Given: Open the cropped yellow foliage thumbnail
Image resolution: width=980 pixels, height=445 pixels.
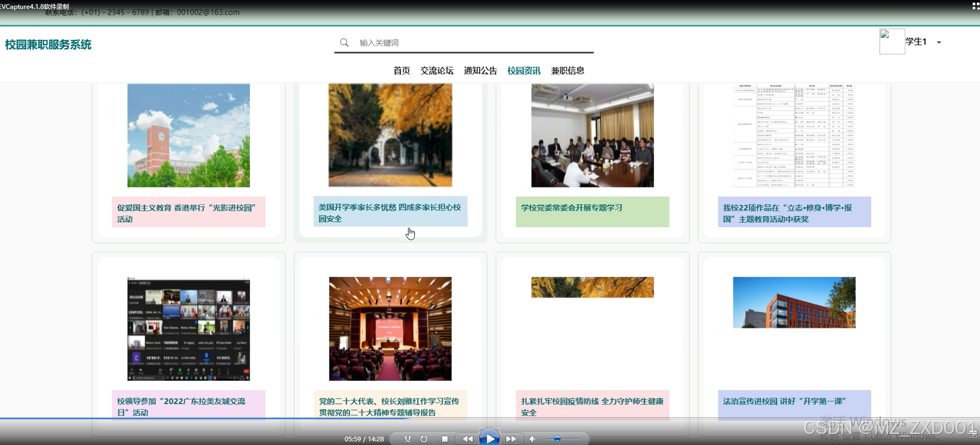Looking at the screenshot, I should pyautogui.click(x=592, y=287).
